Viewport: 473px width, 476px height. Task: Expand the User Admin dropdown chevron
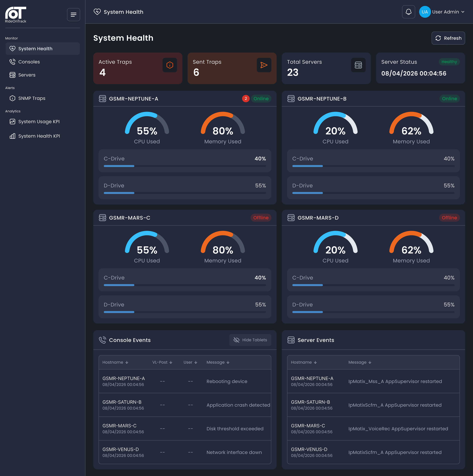tap(463, 12)
